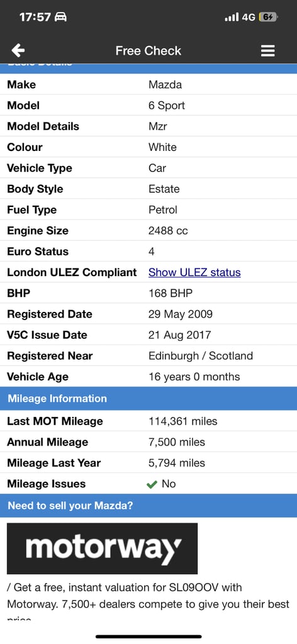Open the Show ULEZ status link
The width and height of the screenshot is (297, 644).
click(194, 272)
